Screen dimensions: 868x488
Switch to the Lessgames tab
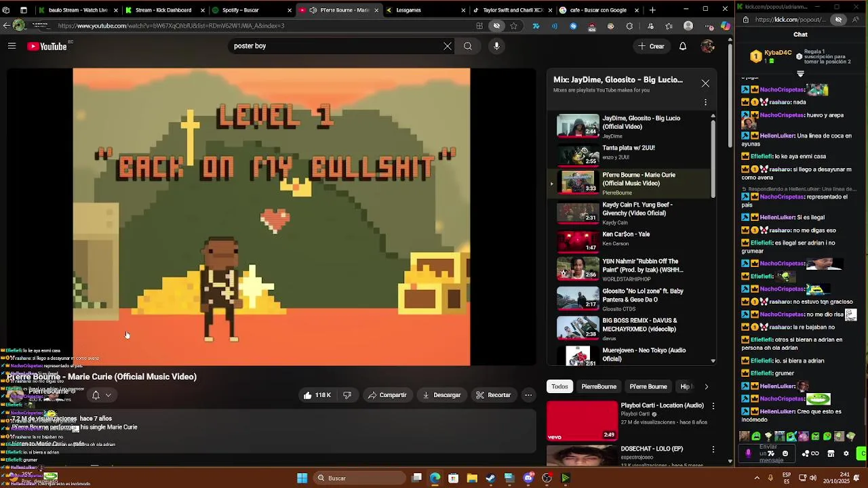tap(424, 10)
